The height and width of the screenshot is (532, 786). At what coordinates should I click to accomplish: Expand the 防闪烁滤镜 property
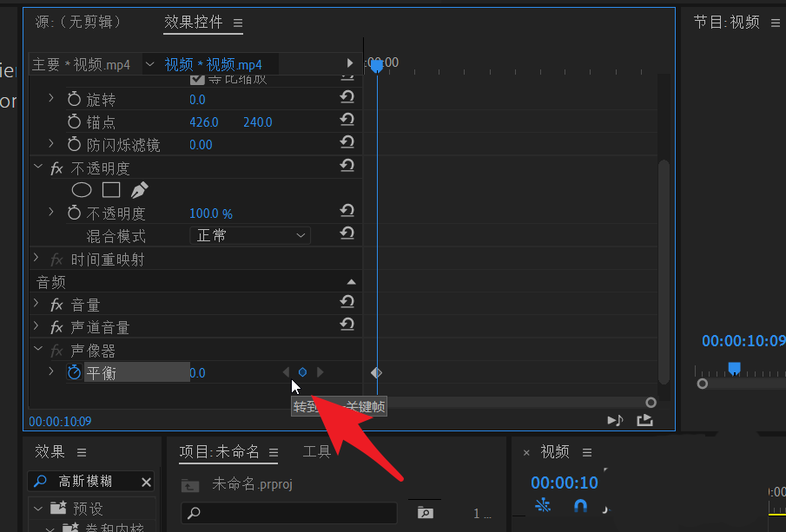pyautogui.click(x=50, y=144)
